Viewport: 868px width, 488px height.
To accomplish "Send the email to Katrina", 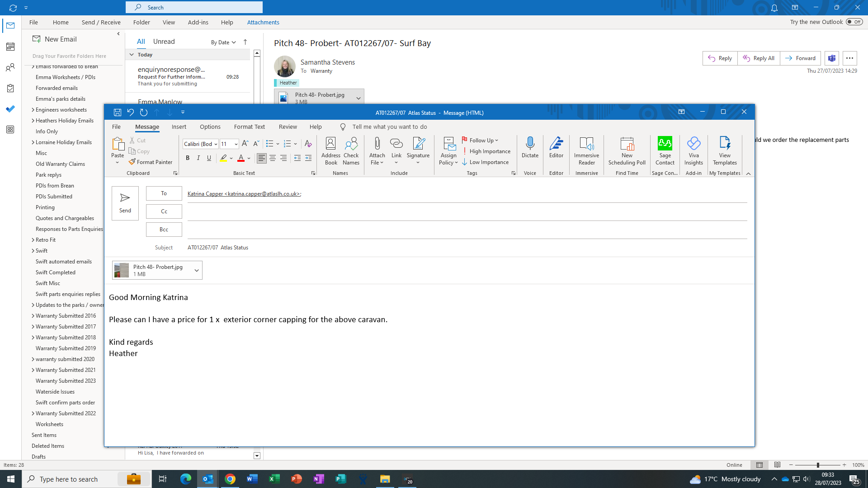I will tap(125, 203).
